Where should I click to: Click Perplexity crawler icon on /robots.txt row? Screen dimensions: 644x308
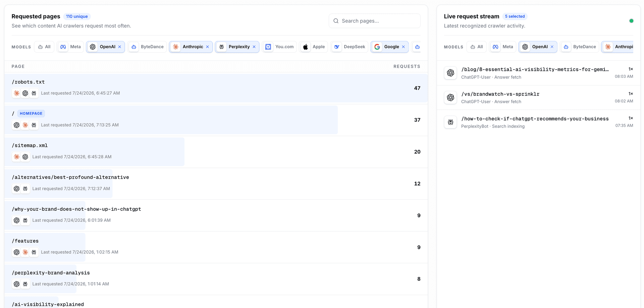(34, 93)
